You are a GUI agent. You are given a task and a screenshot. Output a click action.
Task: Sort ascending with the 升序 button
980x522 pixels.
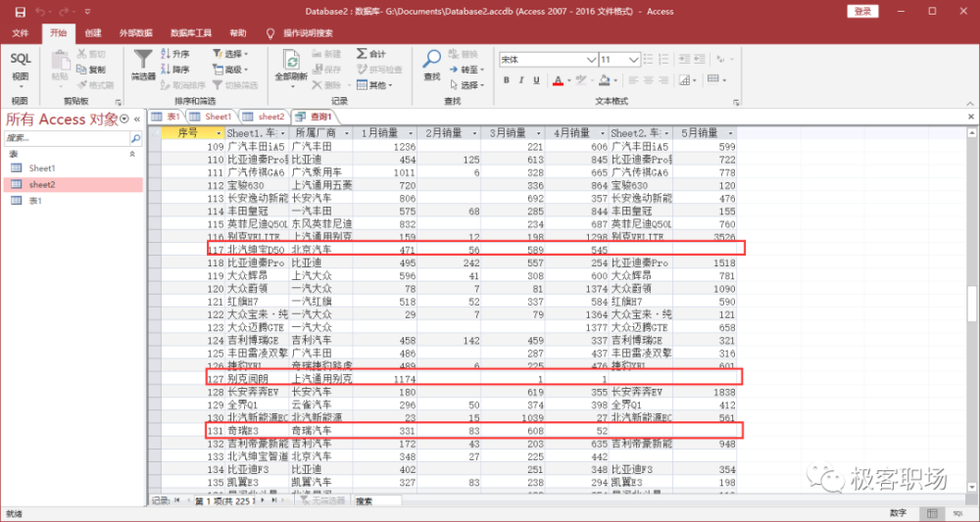tap(174, 55)
